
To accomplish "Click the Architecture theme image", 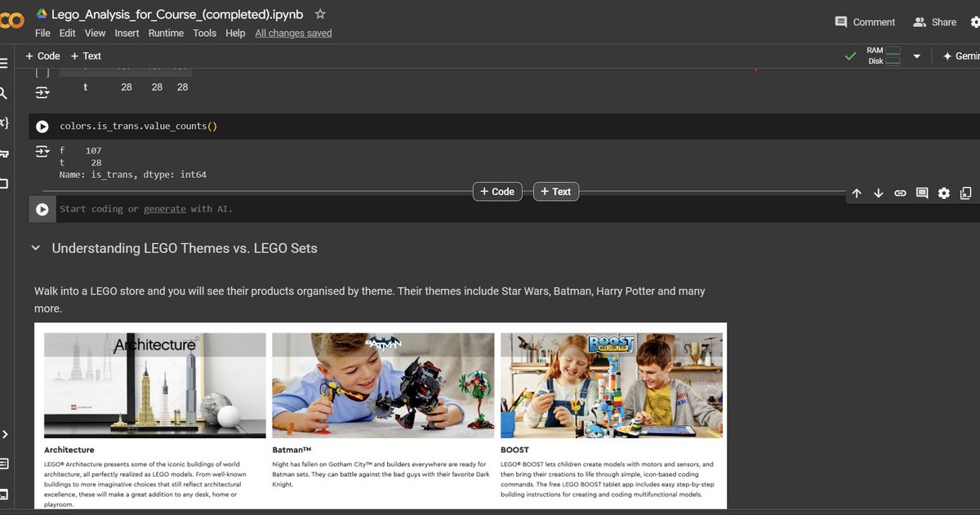I will 154,385.
